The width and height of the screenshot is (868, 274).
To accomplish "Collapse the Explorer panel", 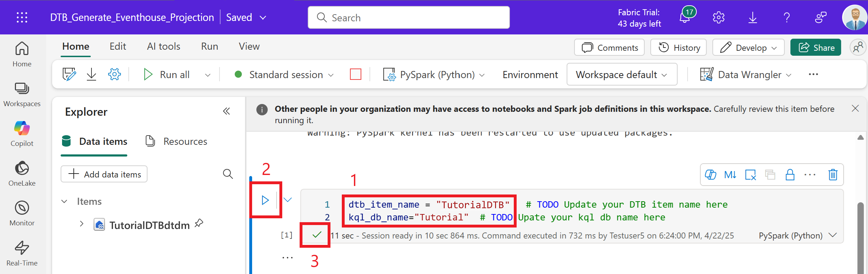I will [226, 111].
